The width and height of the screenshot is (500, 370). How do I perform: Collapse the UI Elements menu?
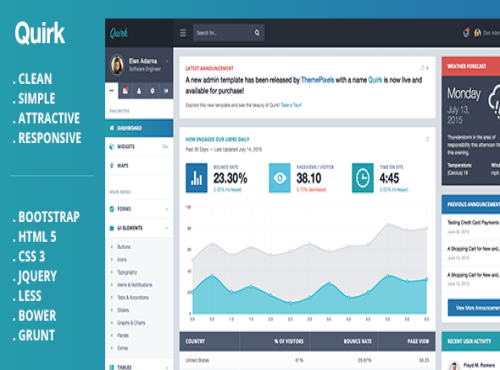pyautogui.click(x=139, y=228)
